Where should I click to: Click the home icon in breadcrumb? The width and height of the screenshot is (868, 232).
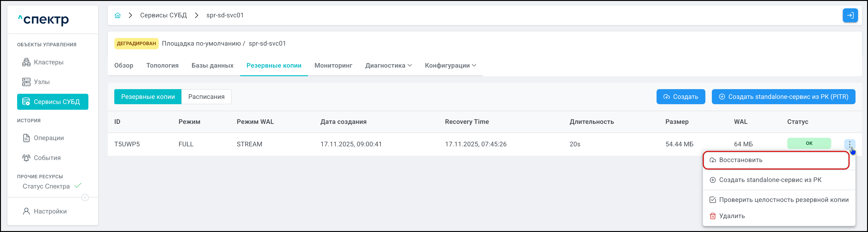click(x=117, y=15)
